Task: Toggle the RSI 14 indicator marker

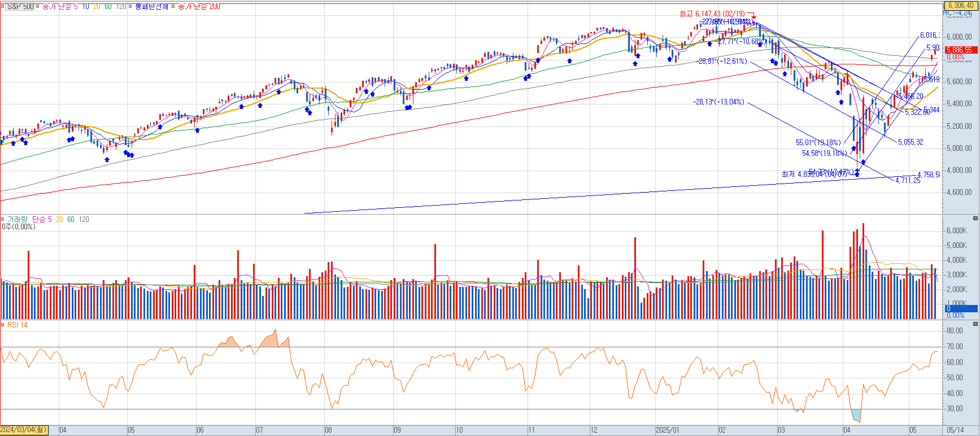Action: tap(3, 325)
